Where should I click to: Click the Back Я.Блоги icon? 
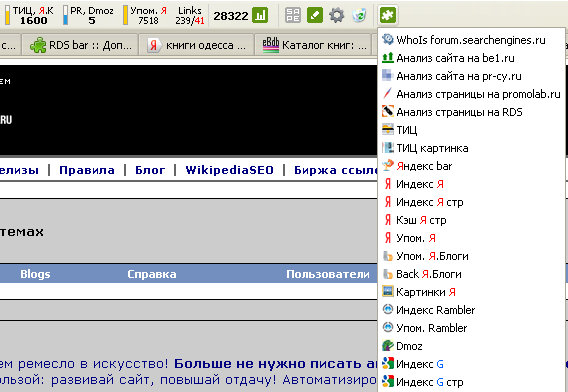point(388,274)
